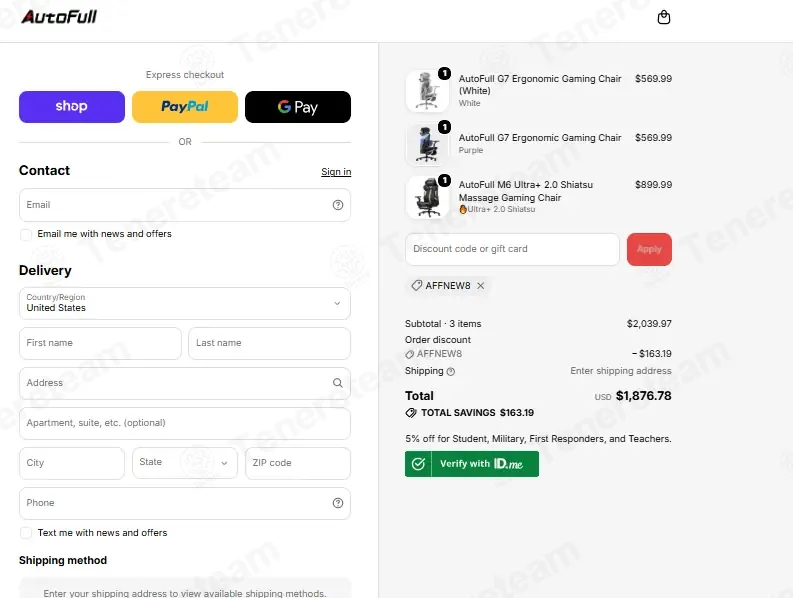Expand the State dropdown
The height and width of the screenshot is (598, 793).
tap(185, 463)
